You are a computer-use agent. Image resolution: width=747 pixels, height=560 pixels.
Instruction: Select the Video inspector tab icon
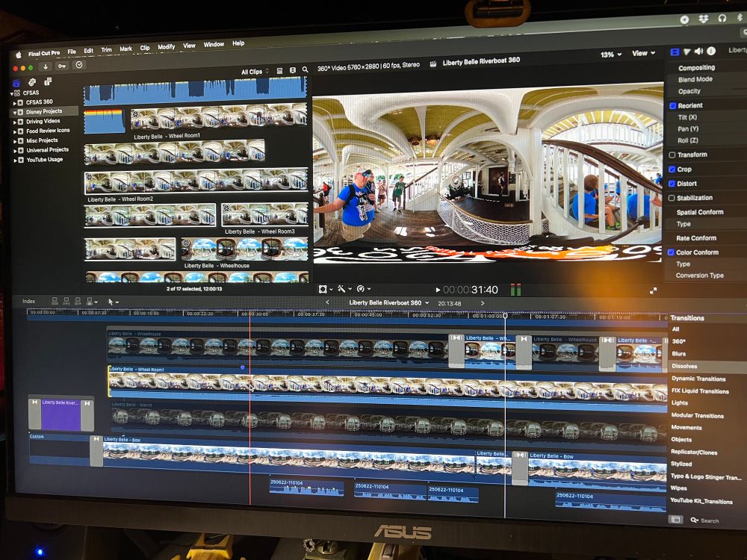point(675,52)
